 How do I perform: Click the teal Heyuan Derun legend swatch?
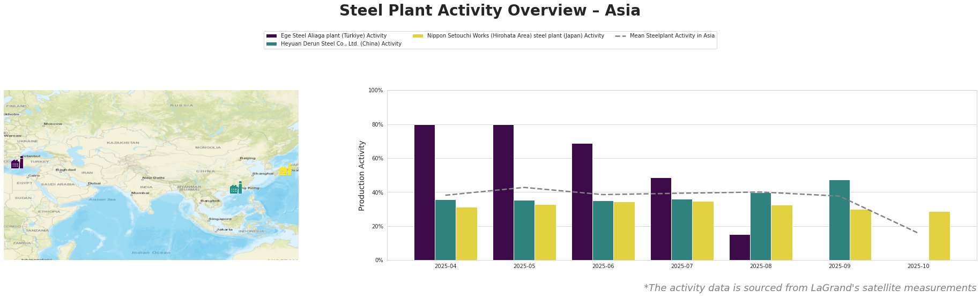click(271, 44)
